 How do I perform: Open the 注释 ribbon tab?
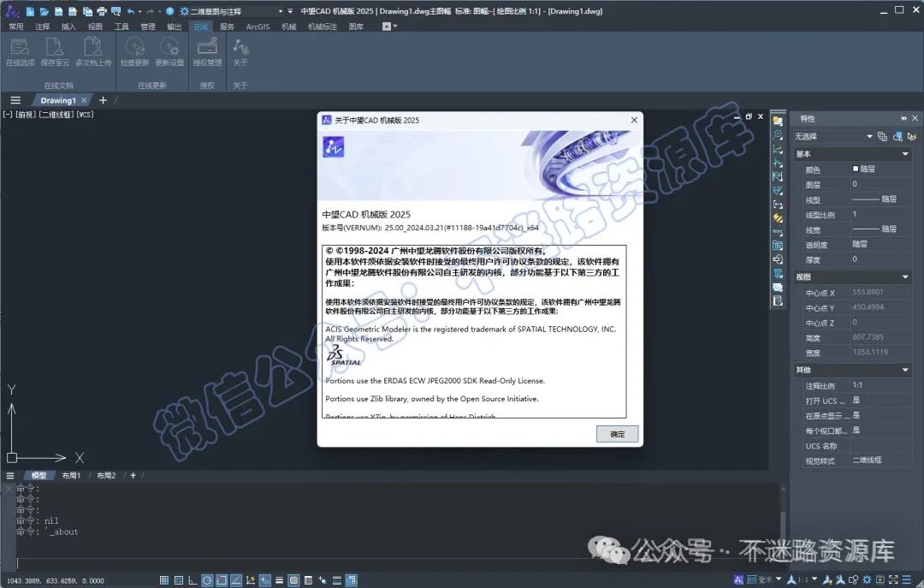(x=43, y=27)
